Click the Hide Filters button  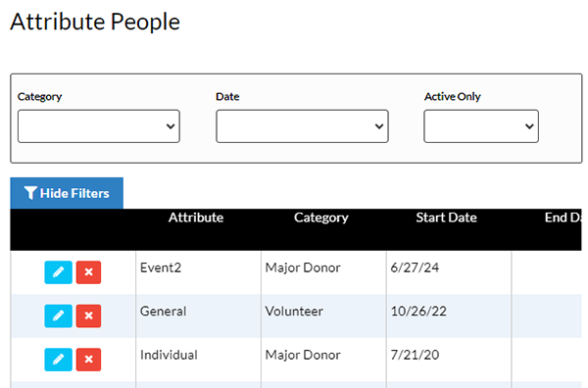(x=67, y=193)
